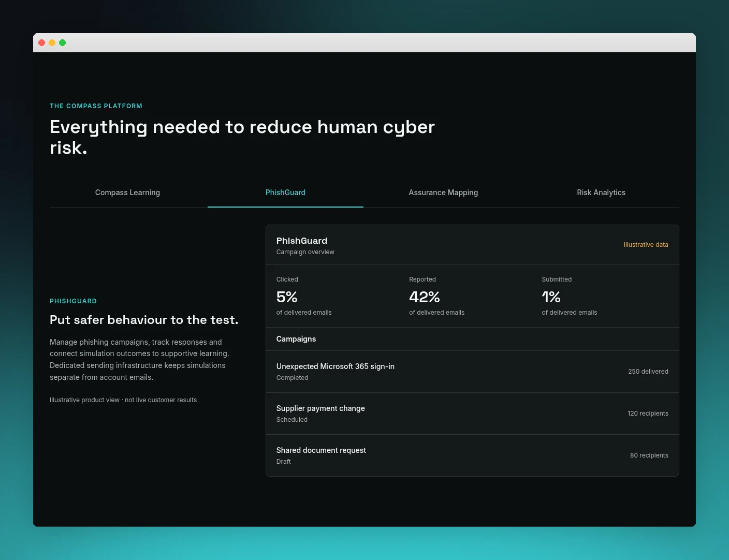Click the Put safer behaviour to the test heading
This screenshot has width=729, height=560.
pyautogui.click(x=144, y=320)
